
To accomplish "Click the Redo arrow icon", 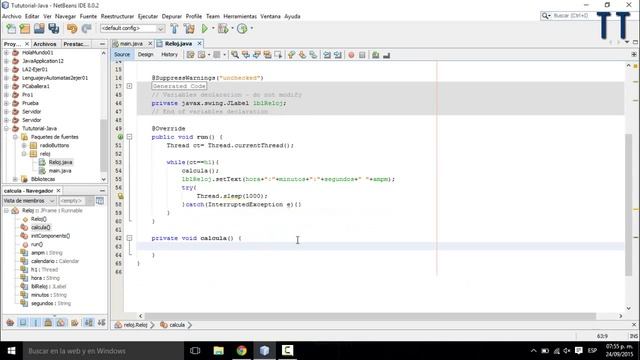I will coord(86,29).
